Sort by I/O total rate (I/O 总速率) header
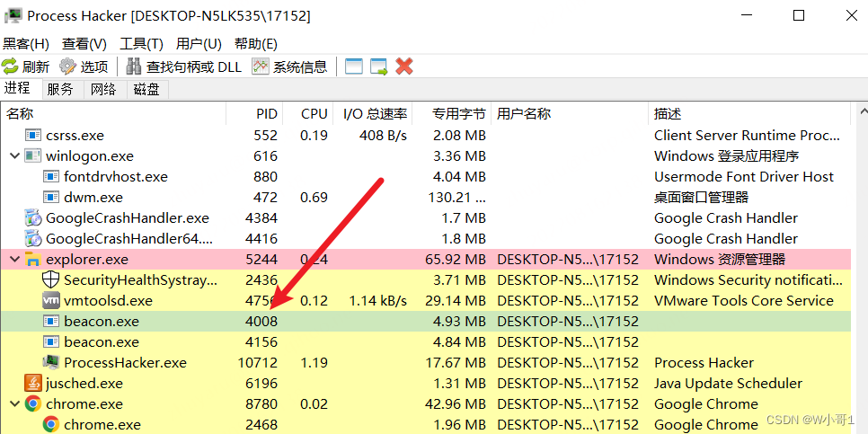 coord(373,114)
